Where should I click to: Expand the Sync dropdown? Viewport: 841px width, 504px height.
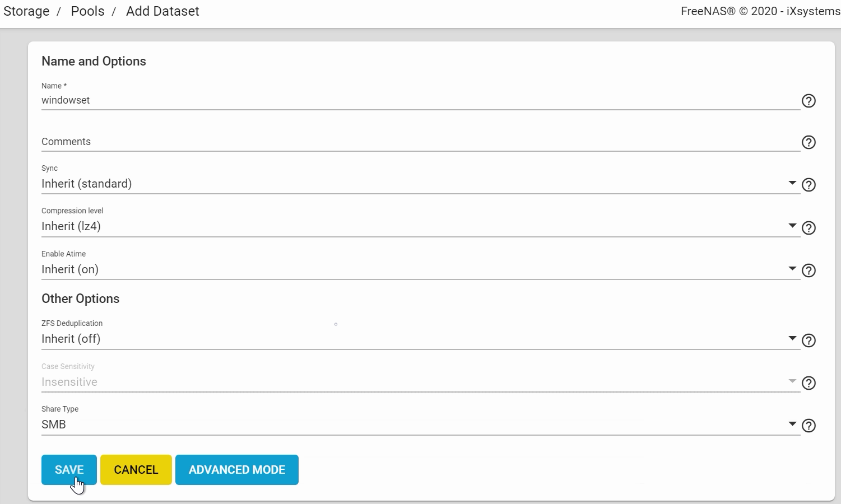pyautogui.click(x=420, y=184)
